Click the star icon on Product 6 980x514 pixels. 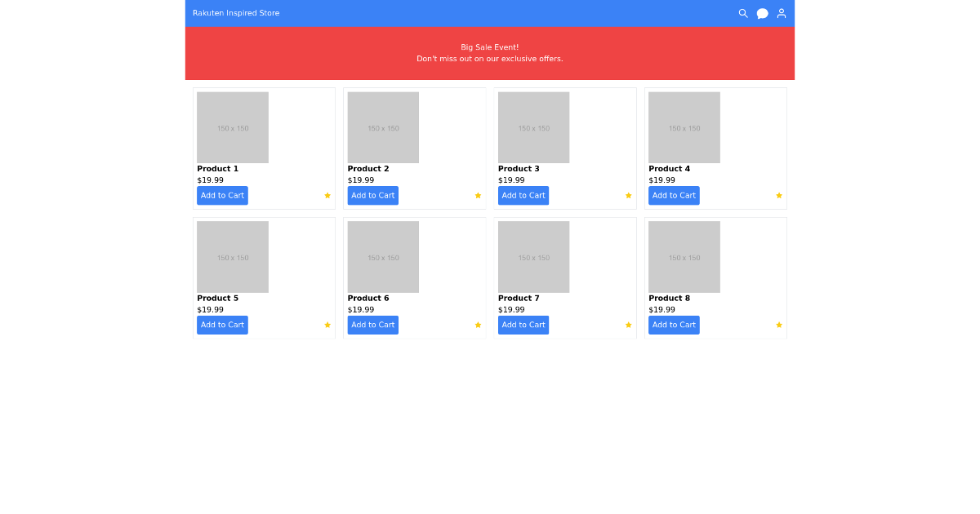[478, 325]
